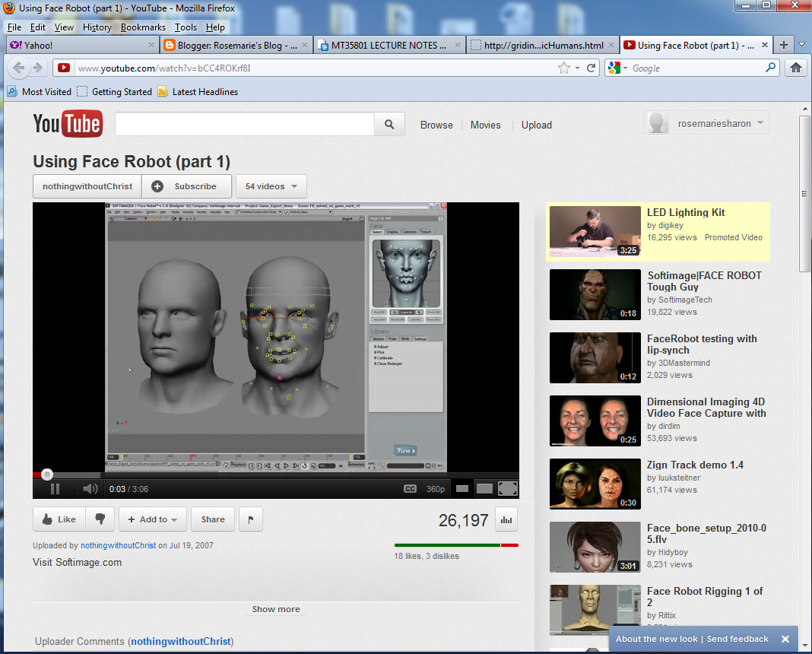Open URL history dropdown arrow
Viewport: 812px width, 654px height.
[x=577, y=68]
